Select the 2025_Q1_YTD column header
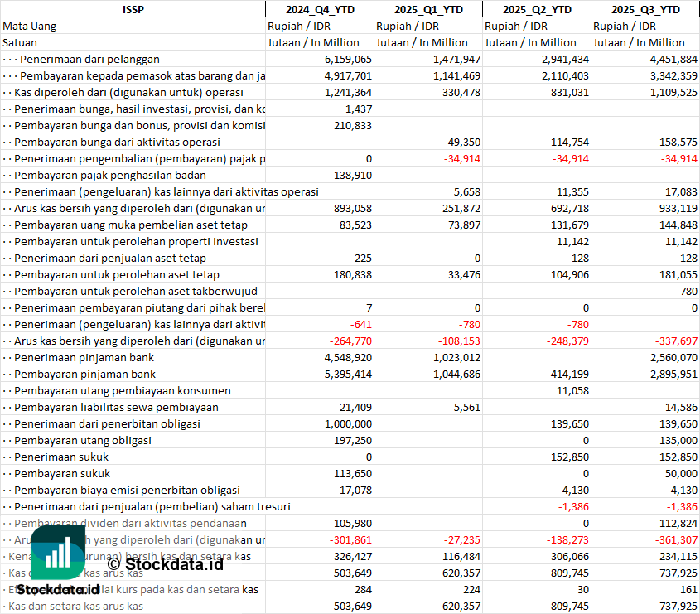The image size is (700, 614). click(x=428, y=9)
